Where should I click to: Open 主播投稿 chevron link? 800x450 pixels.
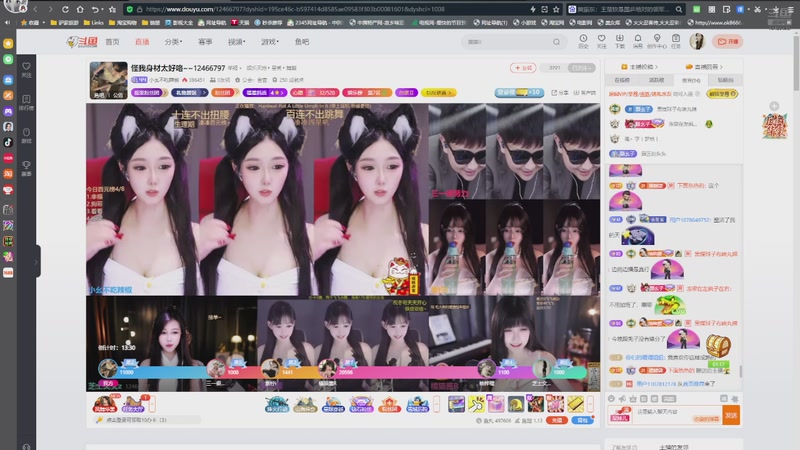(640, 67)
